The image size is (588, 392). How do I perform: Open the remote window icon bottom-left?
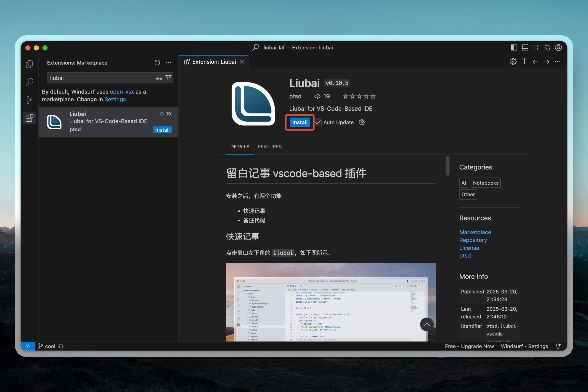pos(28,346)
